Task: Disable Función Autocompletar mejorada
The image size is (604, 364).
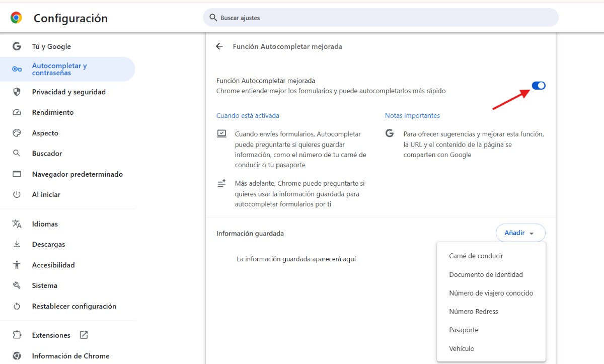Action: (538, 85)
